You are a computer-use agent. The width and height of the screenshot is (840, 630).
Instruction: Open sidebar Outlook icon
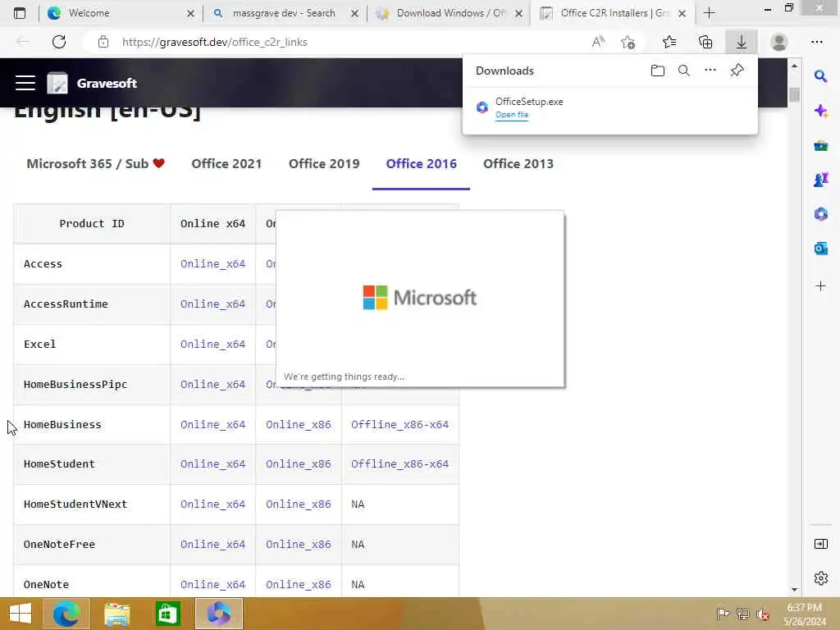point(820,249)
